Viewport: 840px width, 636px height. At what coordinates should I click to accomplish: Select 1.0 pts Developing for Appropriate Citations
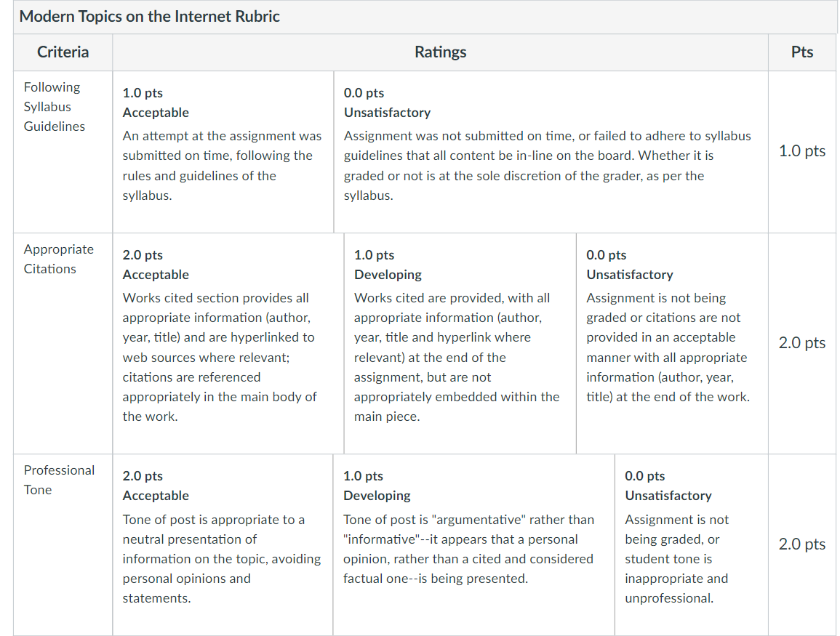[460, 344]
